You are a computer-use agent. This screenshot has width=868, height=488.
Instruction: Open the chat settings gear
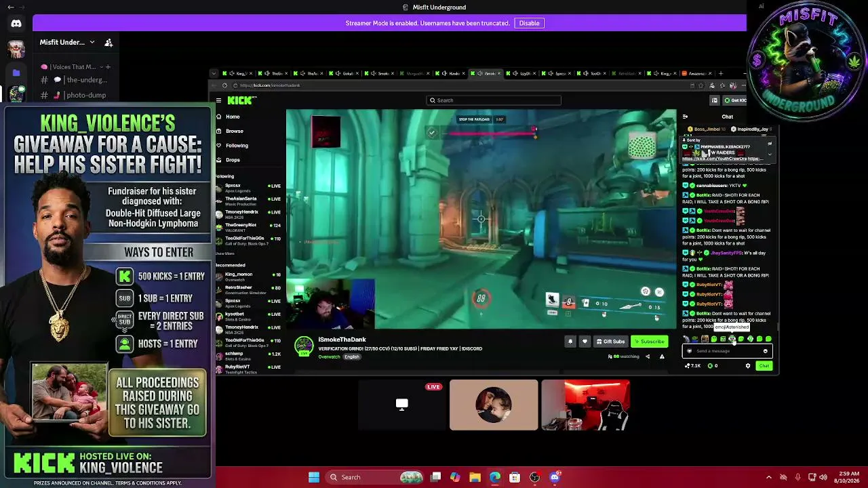(748, 366)
